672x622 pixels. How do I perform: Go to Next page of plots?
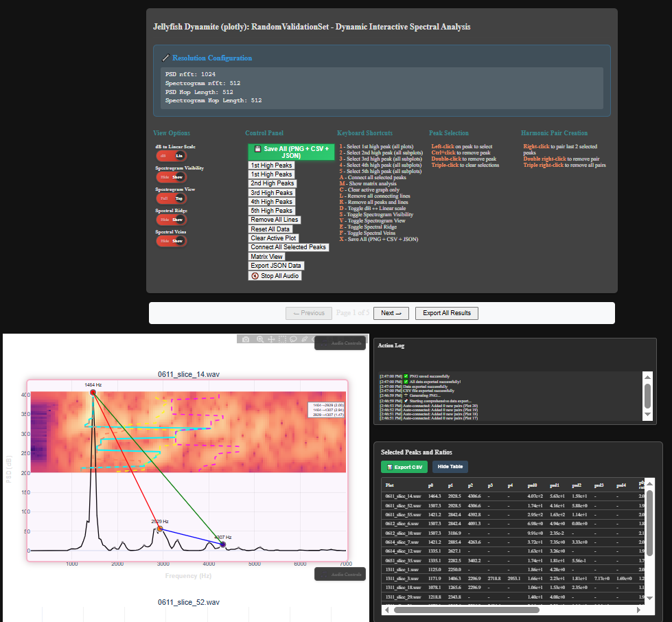[394, 313]
